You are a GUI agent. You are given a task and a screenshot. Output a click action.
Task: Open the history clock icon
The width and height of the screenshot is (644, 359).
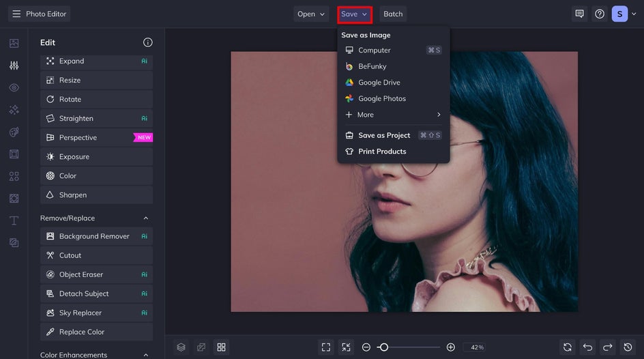[628, 347]
